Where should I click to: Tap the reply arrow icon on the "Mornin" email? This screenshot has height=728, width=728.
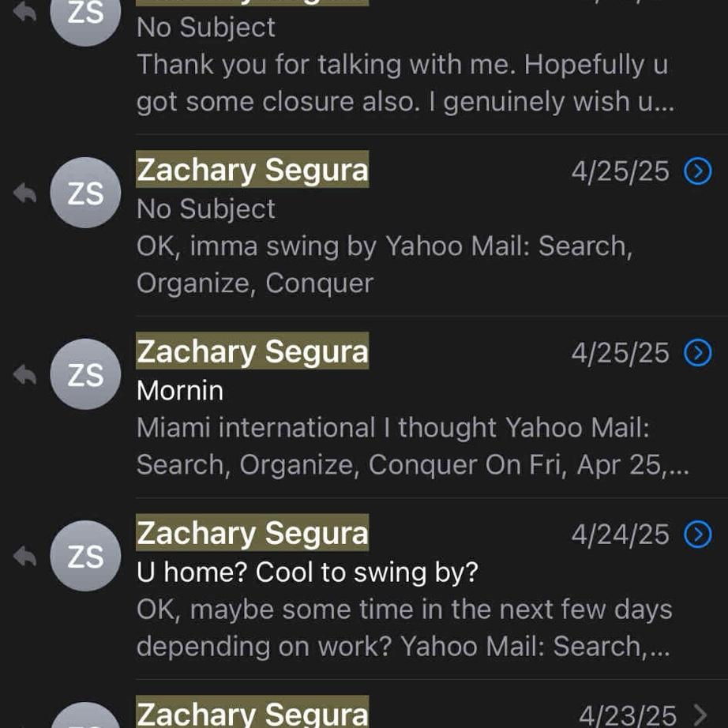coord(25,374)
